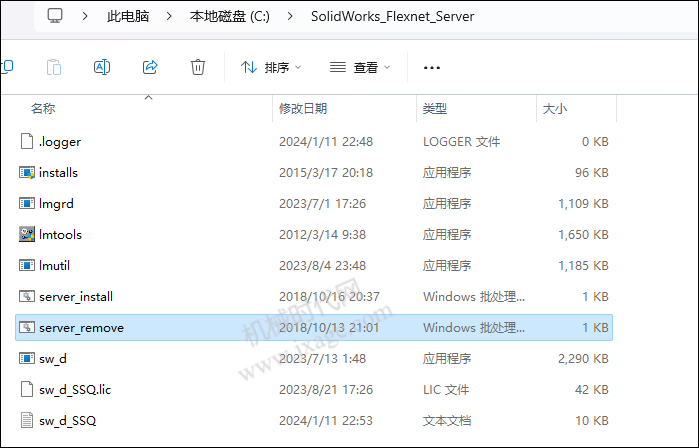Click the .logger file icon
Image resolution: width=699 pixels, height=448 pixels.
pyautogui.click(x=27, y=141)
